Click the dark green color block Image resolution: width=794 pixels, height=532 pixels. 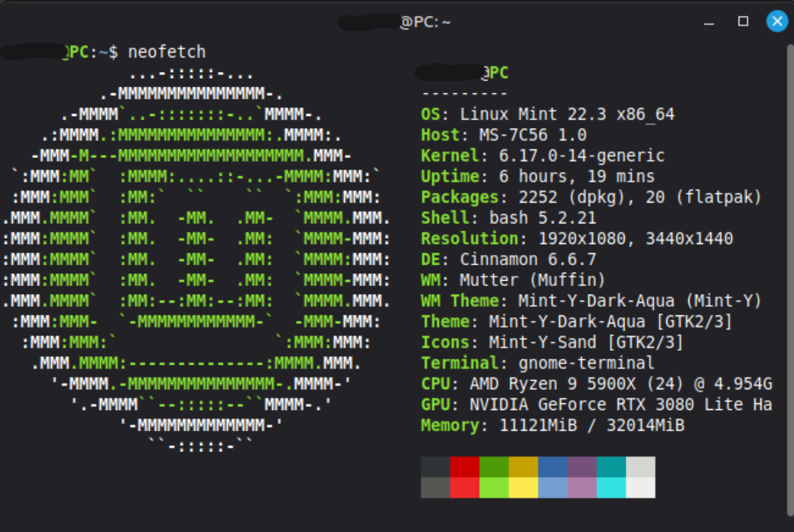click(x=494, y=467)
